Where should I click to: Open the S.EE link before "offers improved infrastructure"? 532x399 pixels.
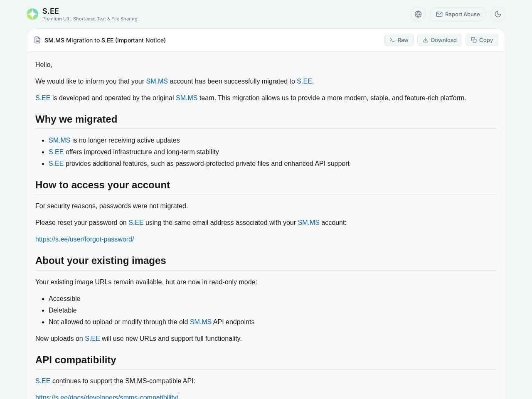56,152
